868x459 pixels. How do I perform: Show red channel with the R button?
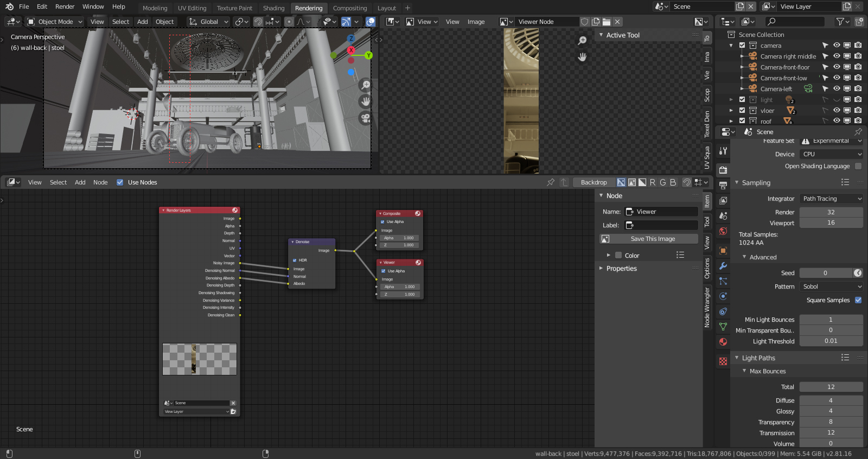pyautogui.click(x=653, y=182)
